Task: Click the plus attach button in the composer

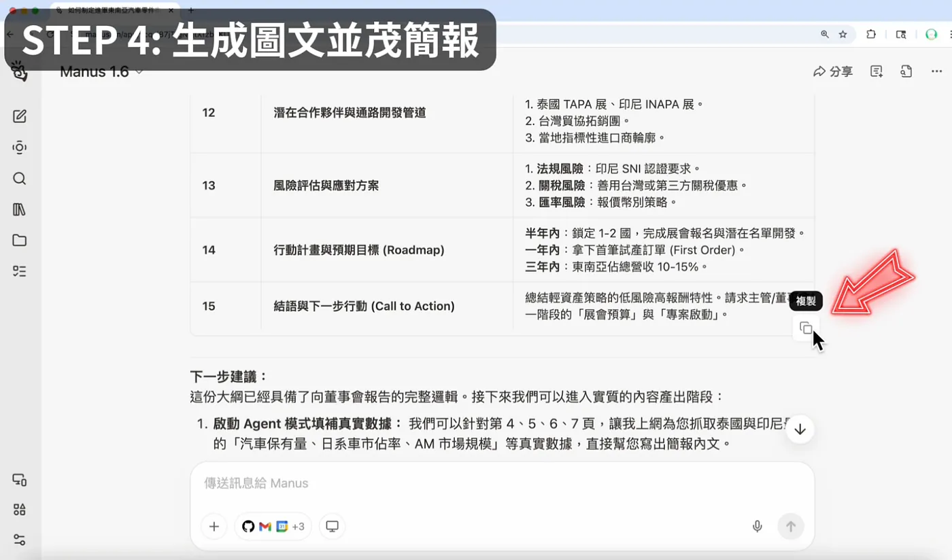Action: [x=214, y=526]
